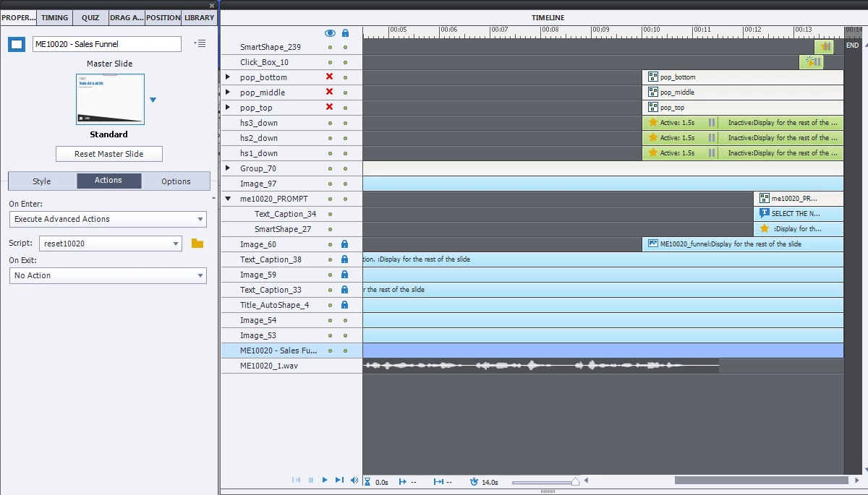The width and height of the screenshot is (868, 495).
Task: Stop timeline playback
Action: coord(311,480)
